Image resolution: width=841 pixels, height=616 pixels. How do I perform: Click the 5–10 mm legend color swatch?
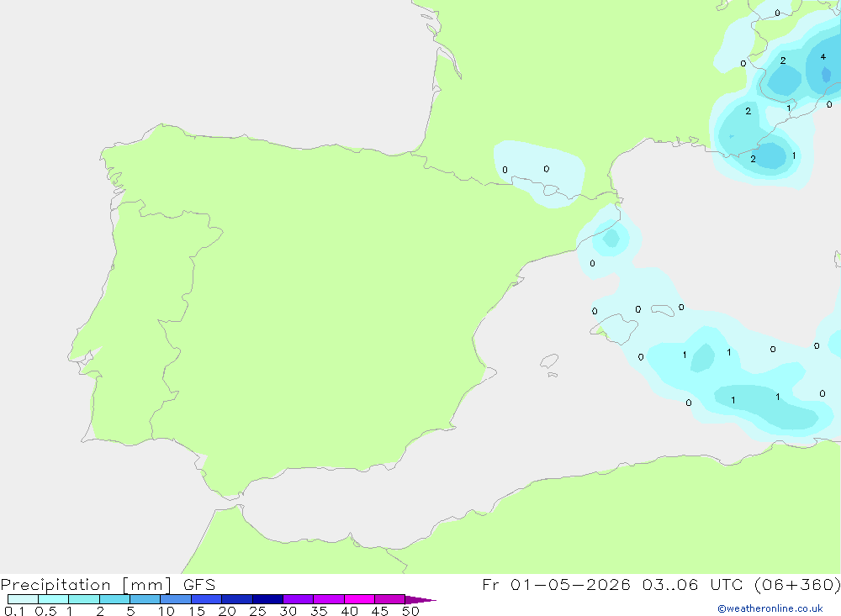[x=145, y=599]
